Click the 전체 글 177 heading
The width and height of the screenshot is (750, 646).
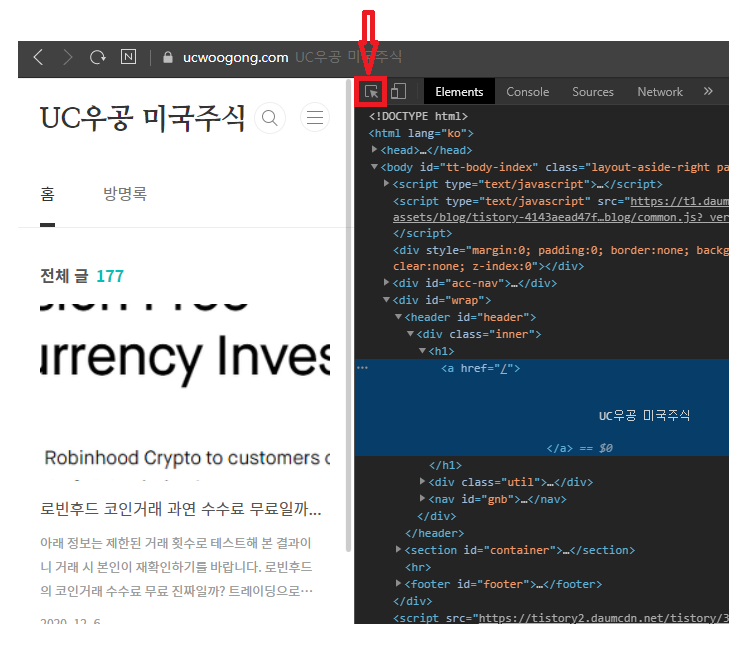82,276
